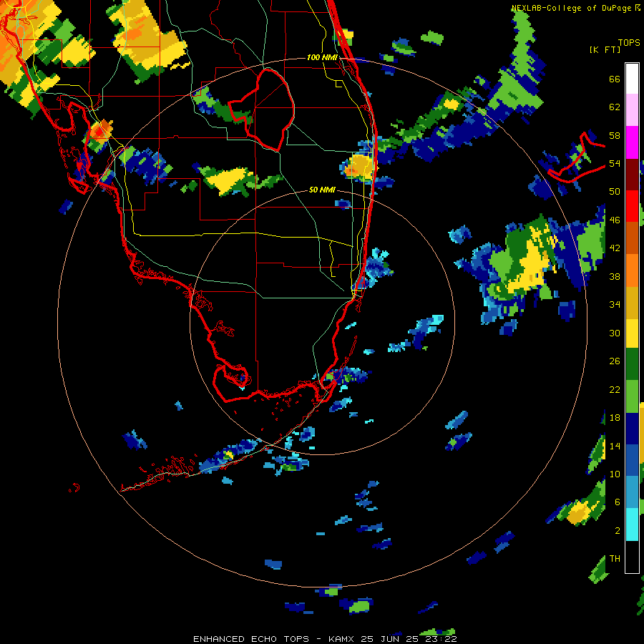This screenshot has width=644, height=644.
Task: Click the orange 38-42 kft legend swatch
Action: (x=632, y=270)
